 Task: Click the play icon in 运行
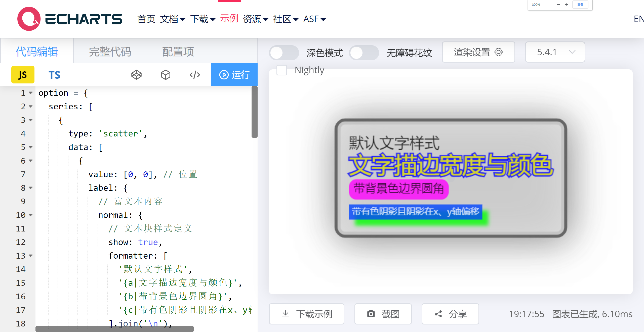click(224, 75)
